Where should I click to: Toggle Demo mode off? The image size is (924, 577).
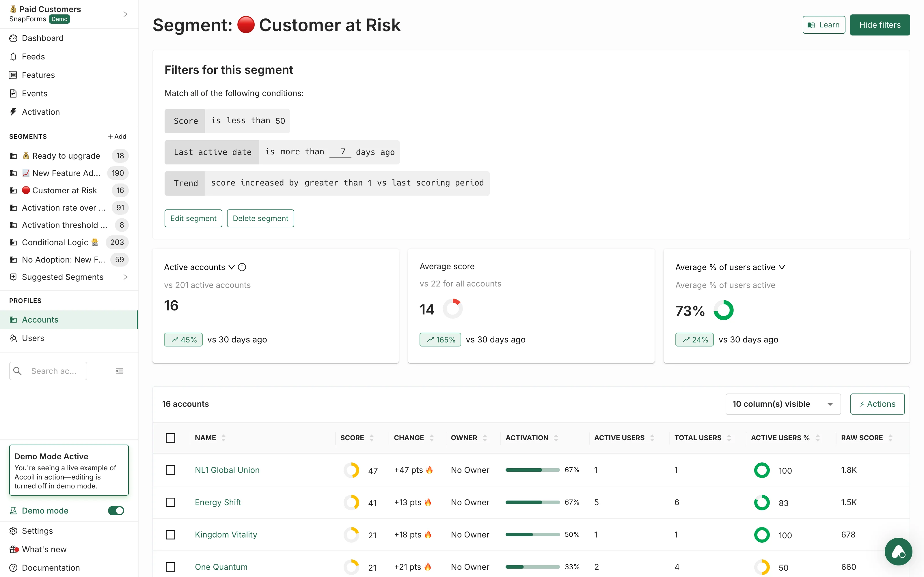(116, 511)
